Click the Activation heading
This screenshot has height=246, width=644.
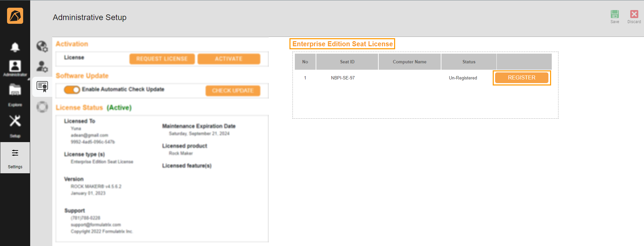click(x=72, y=44)
